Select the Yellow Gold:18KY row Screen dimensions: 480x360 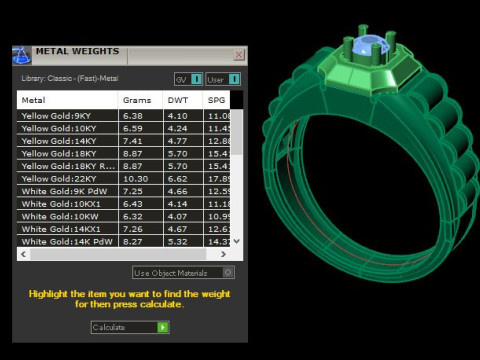tap(123, 154)
